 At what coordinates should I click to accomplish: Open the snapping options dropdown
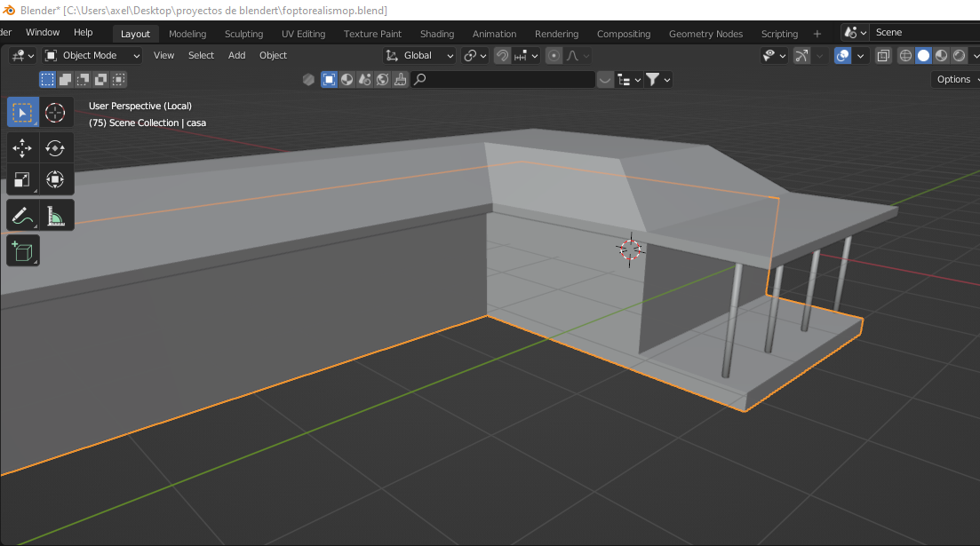coord(526,56)
